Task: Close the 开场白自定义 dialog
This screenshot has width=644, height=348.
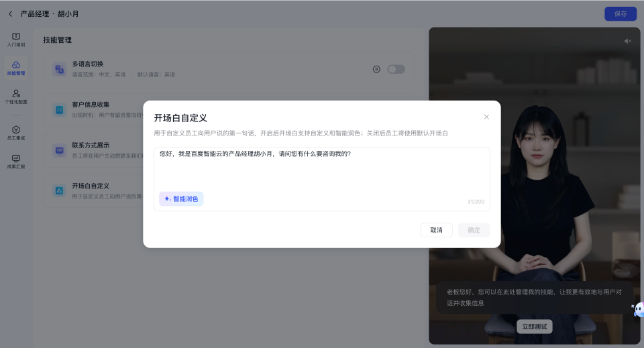Action: coord(486,117)
